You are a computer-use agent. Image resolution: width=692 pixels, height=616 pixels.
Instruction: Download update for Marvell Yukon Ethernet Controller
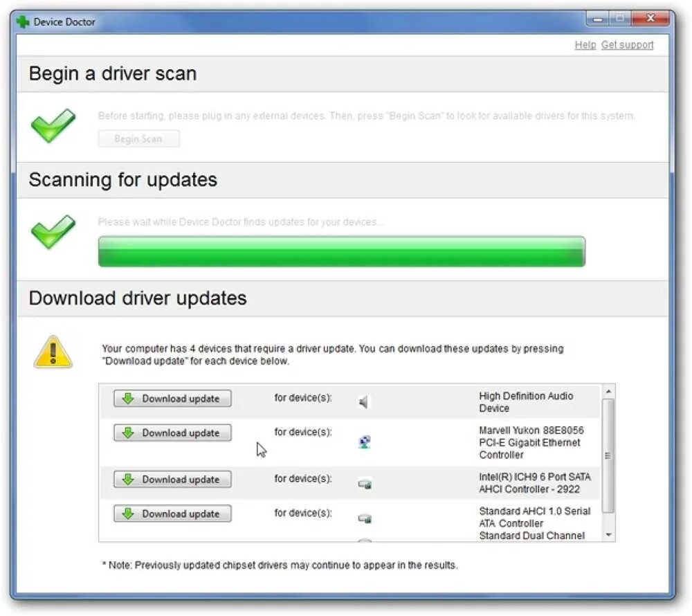click(172, 433)
